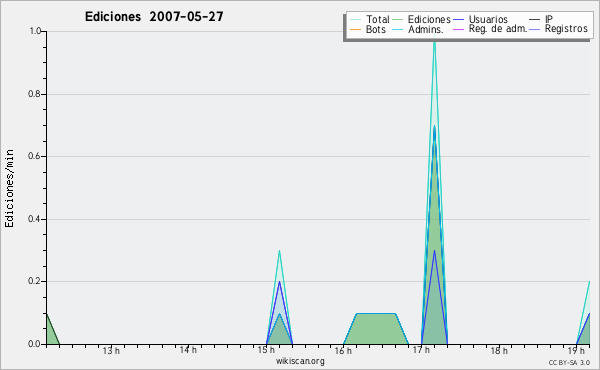Click the wikiscan.org label below the chart
The image size is (600, 370).
[x=300, y=361]
